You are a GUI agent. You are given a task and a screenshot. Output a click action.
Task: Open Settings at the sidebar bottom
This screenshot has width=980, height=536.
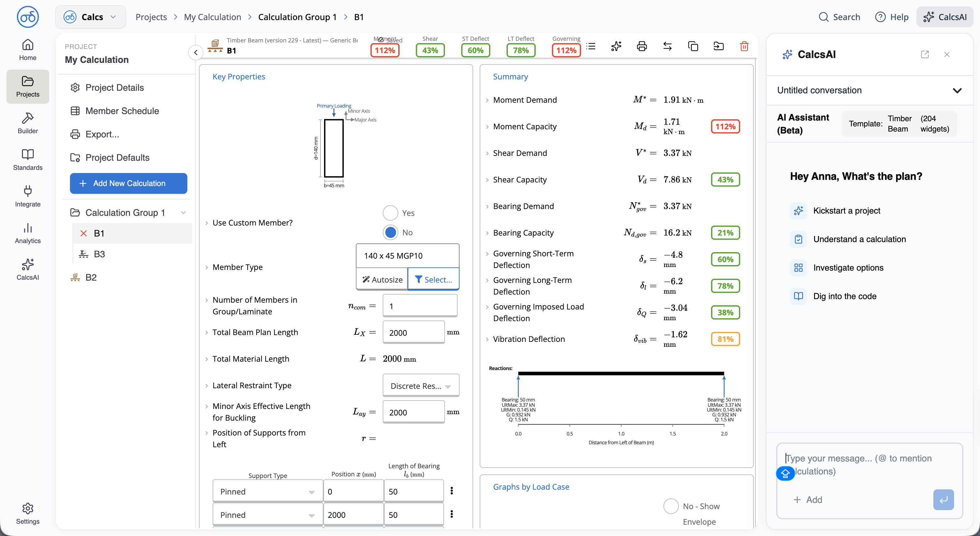coord(28,514)
